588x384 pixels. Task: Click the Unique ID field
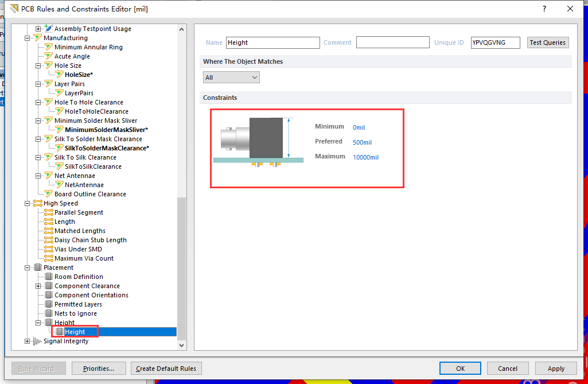point(496,42)
